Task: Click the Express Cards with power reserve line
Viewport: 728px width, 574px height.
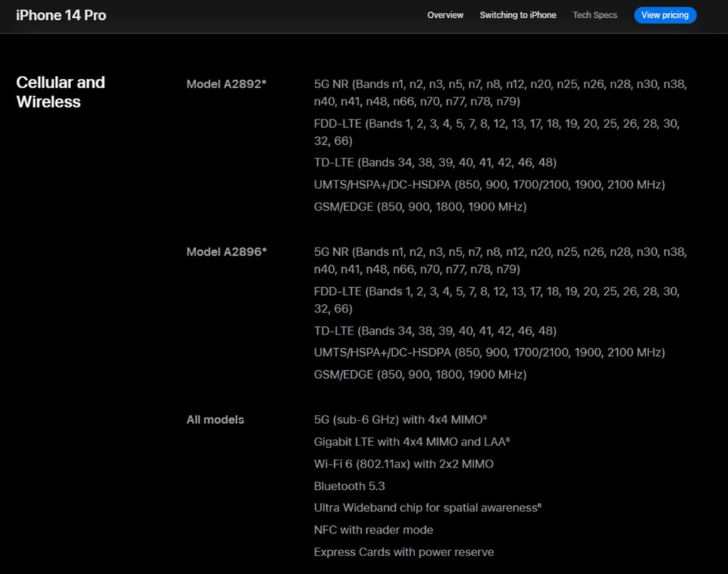Action: [404, 552]
